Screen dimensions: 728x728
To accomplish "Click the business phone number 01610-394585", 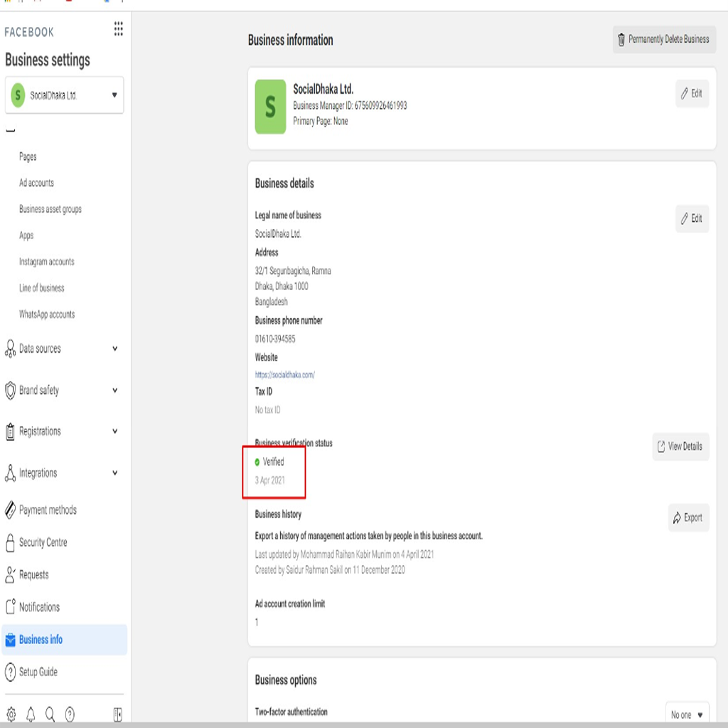I will pyautogui.click(x=275, y=339).
